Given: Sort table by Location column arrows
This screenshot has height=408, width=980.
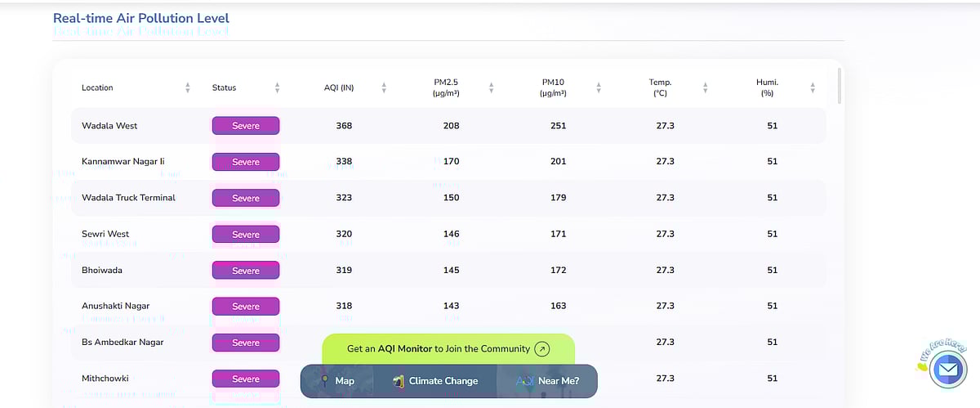Looking at the screenshot, I should pos(188,87).
